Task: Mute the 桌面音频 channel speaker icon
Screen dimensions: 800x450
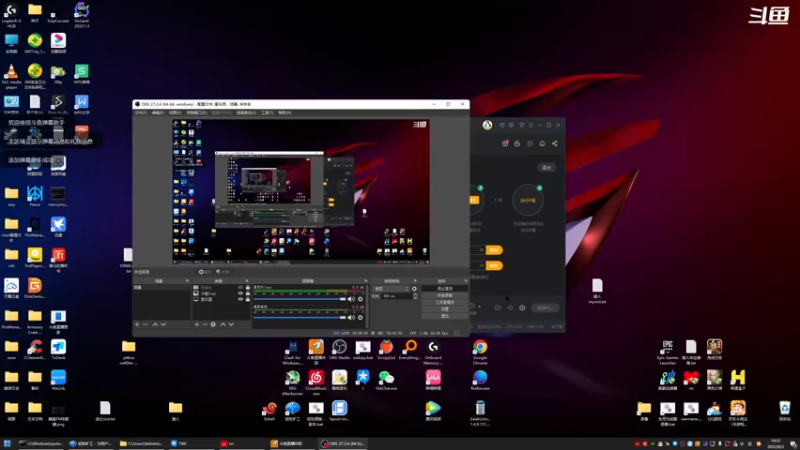Action: tap(351, 317)
